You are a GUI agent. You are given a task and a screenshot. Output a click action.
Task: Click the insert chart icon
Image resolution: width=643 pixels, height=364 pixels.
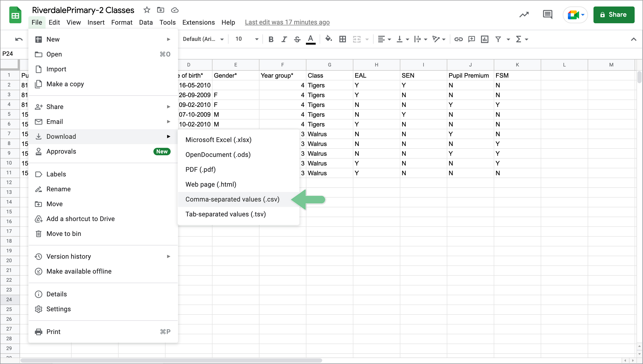coord(484,39)
